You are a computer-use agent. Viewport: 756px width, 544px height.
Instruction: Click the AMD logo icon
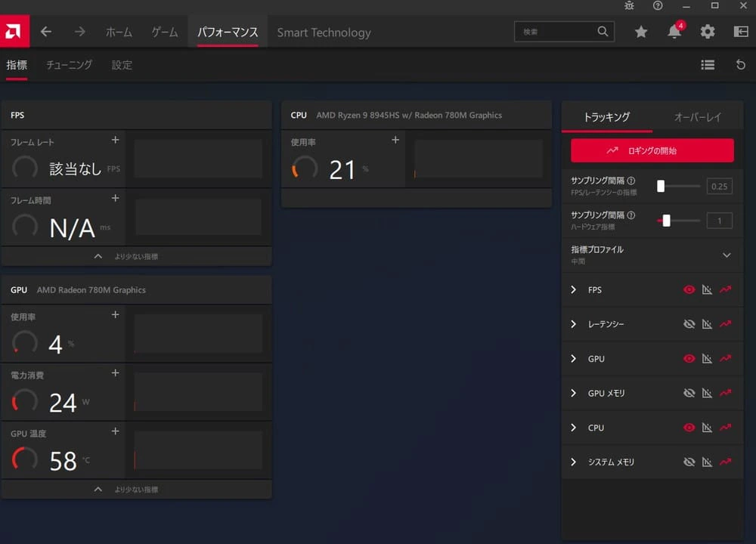click(14, 32)
